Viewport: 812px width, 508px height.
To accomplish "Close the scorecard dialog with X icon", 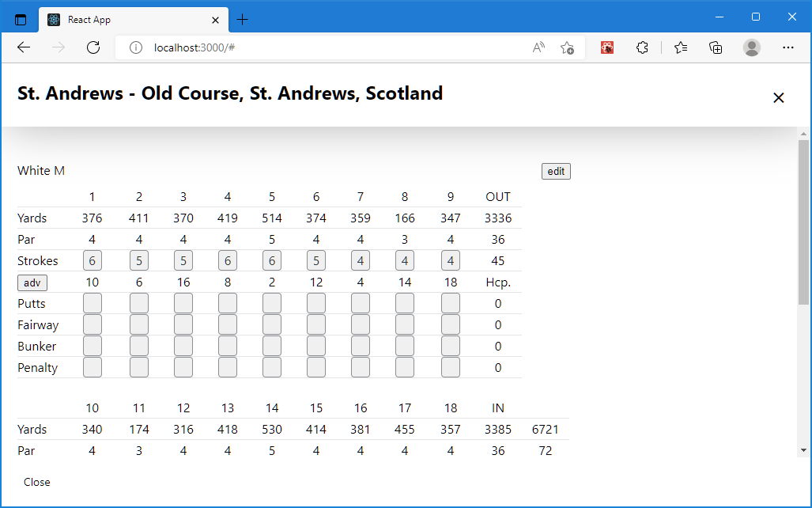I will click(778, 97).
